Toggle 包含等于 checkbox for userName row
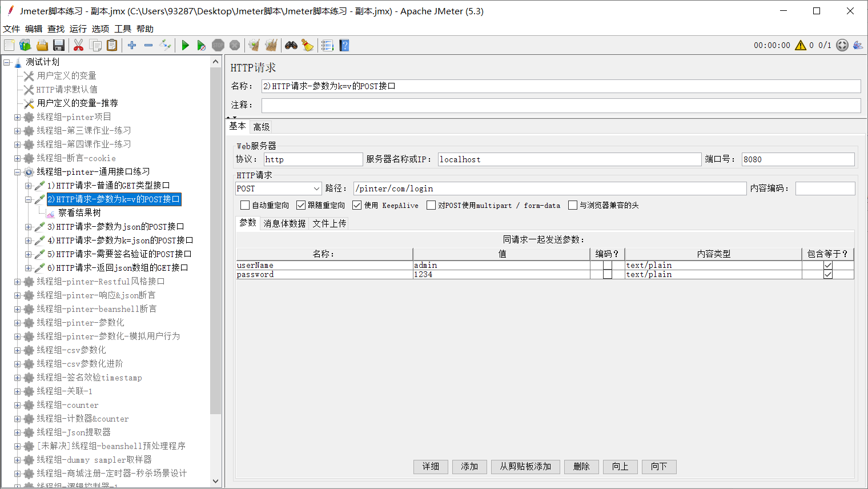The image size is (868, 489). [x=828, y=265]
